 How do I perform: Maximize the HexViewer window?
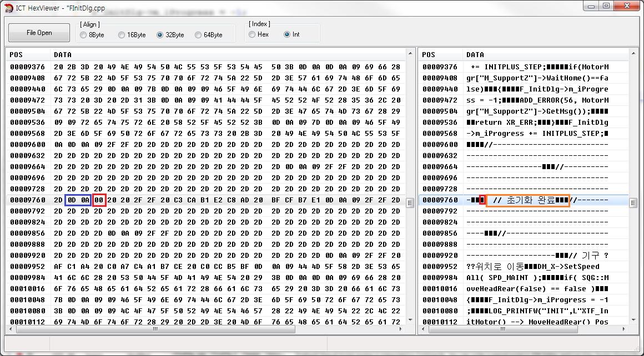pyautogui.click(x=606, y=6)
